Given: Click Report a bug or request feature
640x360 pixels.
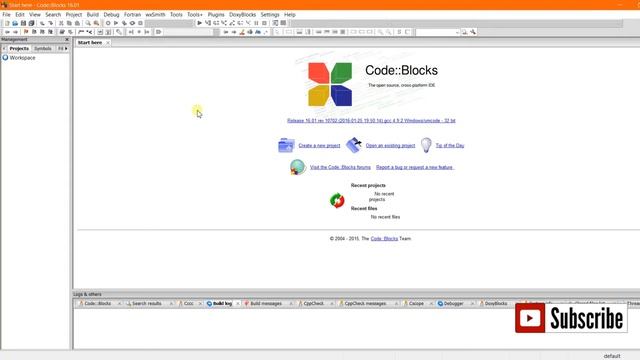Looking at the screenshot, I should 414,167.
